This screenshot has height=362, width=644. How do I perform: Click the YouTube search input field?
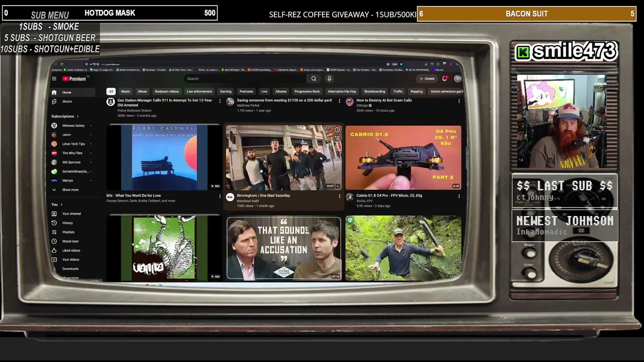tap(246, 78)
